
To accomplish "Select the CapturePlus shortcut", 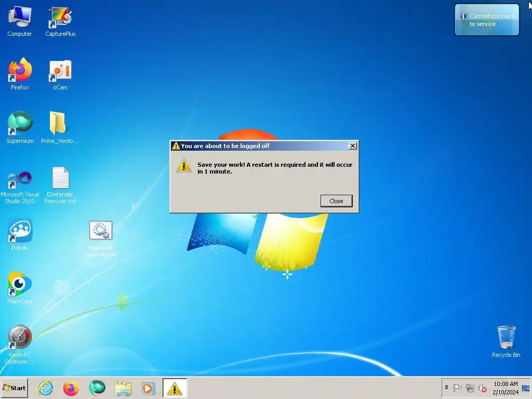I will coord(60,21).
